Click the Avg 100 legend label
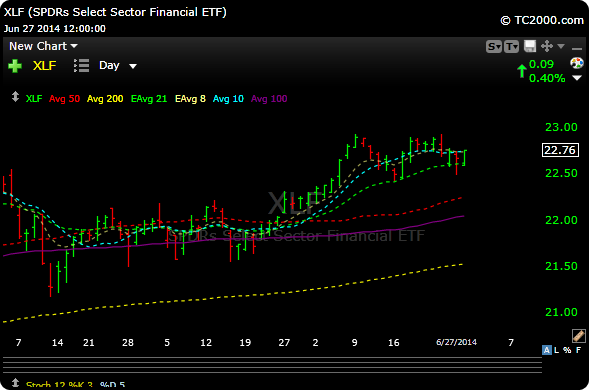The width and height of the screenshot is (589, 390). pos(269,99)
